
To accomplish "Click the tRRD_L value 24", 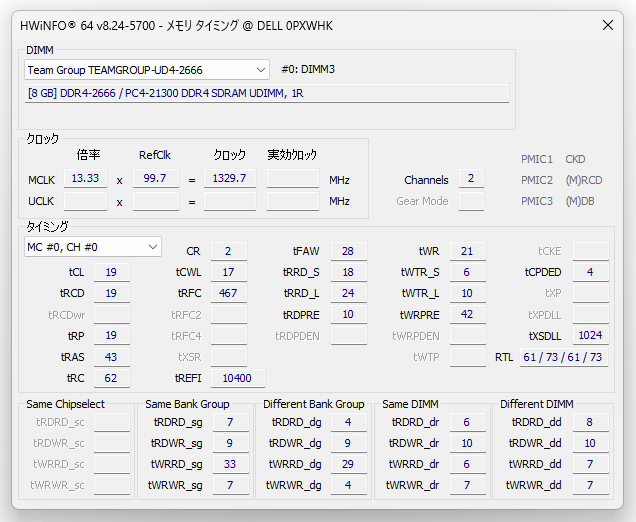I will (x=349, y=293).
